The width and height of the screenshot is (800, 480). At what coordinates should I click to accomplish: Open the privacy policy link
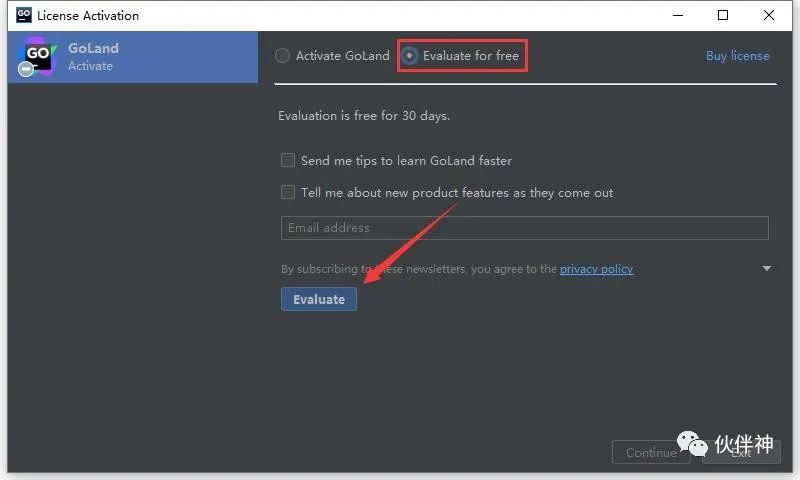pyautogui.click(x=596, y=269)
